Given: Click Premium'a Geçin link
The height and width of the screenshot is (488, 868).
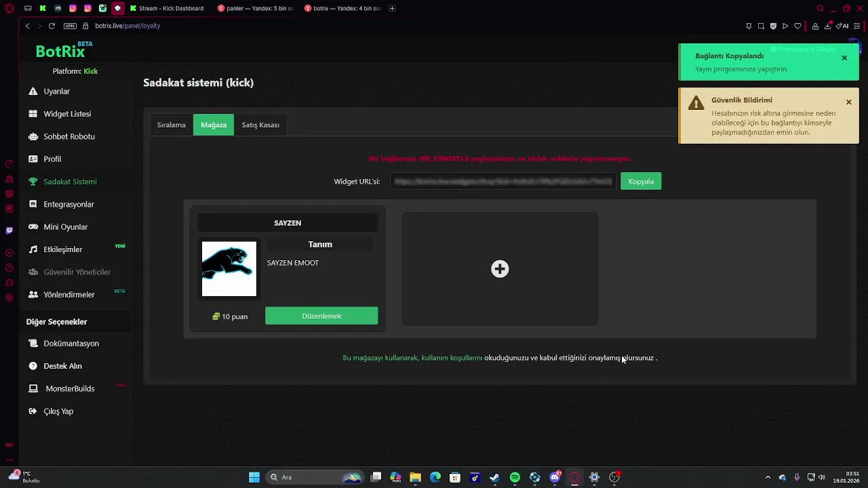Looking at the screenshot, I should 802,49.
